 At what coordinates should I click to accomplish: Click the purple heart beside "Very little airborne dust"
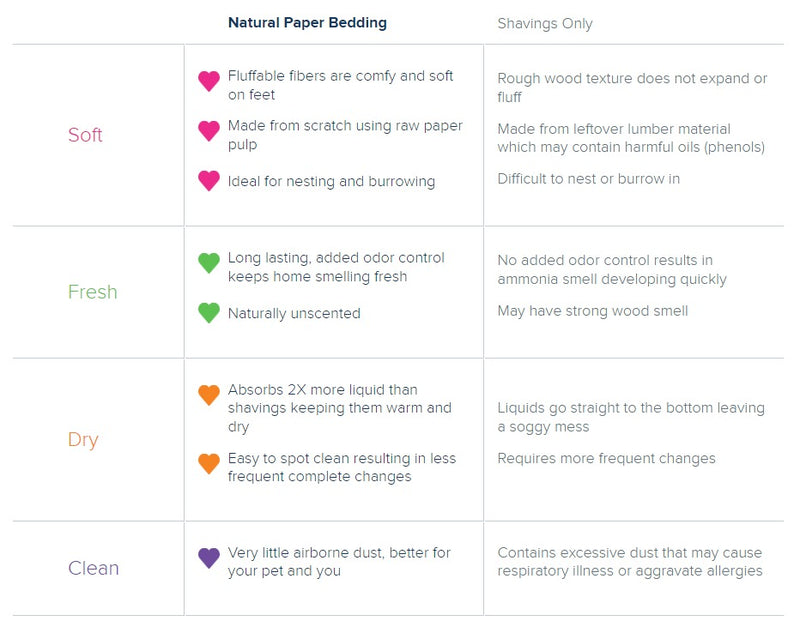209,557
